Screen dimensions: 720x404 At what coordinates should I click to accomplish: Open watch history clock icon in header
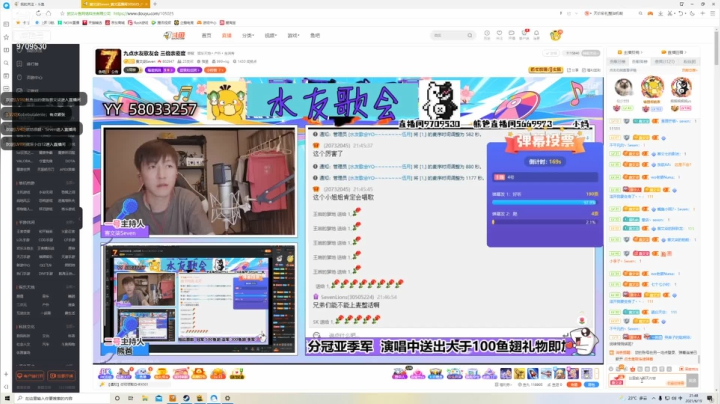coord(487,34)
